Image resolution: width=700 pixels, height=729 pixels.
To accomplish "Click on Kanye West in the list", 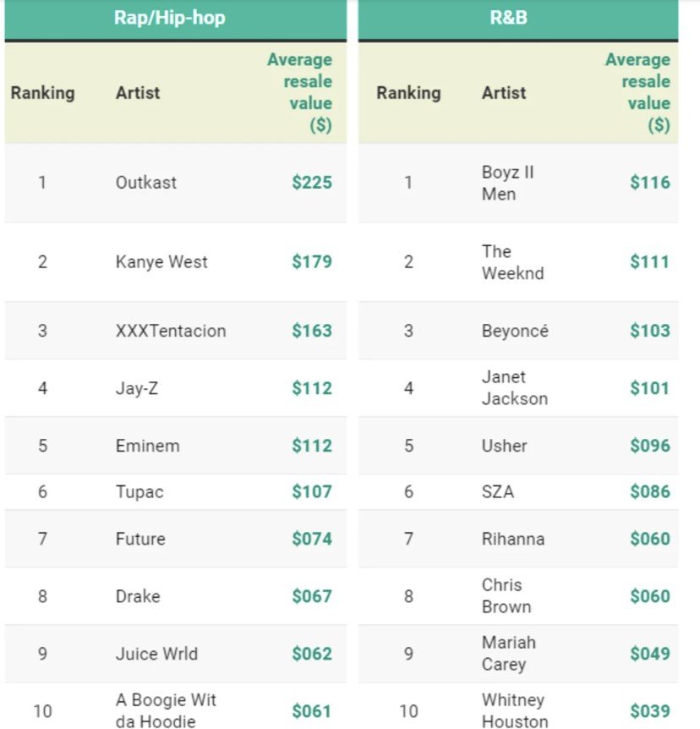I will coord(161,262).
